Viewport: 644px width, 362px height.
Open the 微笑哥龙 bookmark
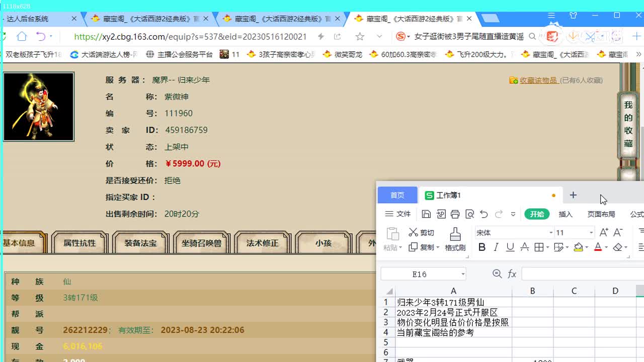(342, 54)
